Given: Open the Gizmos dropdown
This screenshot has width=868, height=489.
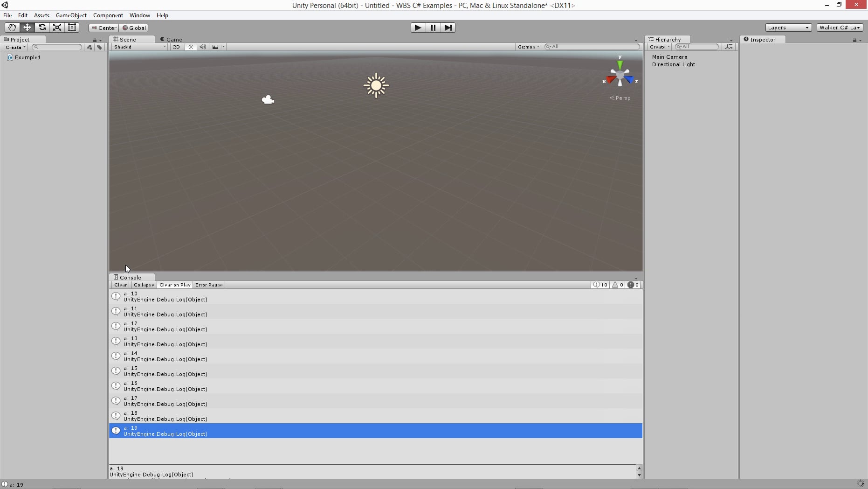Looking at the screenshot, I should tap(528, 47).
